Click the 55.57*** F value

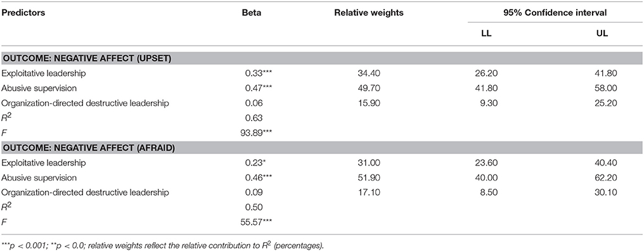[x=259, y=222]
